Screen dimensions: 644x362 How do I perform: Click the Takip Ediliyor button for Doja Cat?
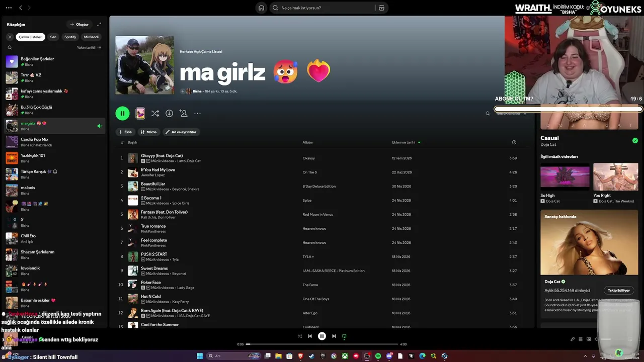pyautogui.click(x=619, y=290)
